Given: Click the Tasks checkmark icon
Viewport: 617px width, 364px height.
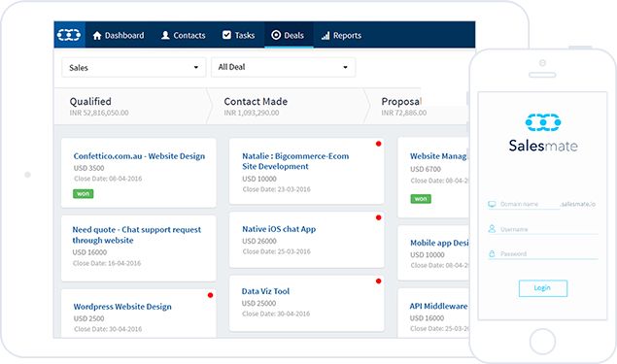Looking at the screenshot, I should click(226, 35).
